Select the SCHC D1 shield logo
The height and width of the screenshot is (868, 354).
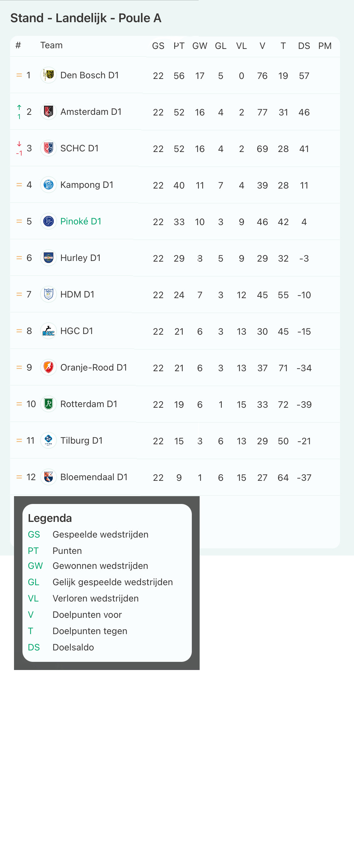pos(49,148)
